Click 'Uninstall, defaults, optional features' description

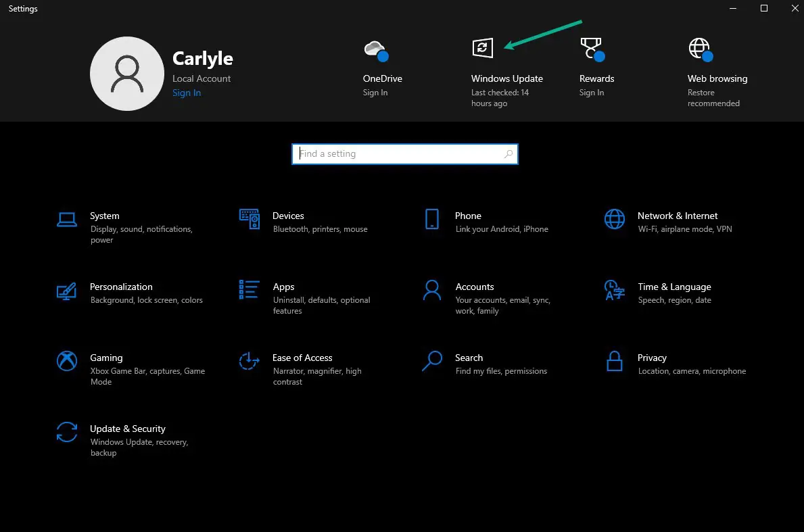[x=321, y=306]
